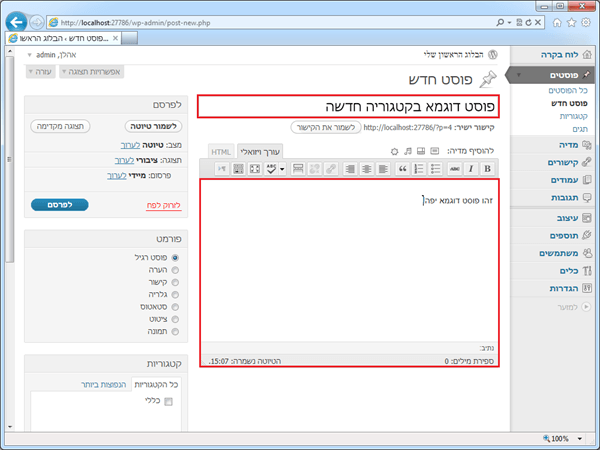Click the first alignment icon after blockquote
600x450 pixels.
tap(383, 169)
